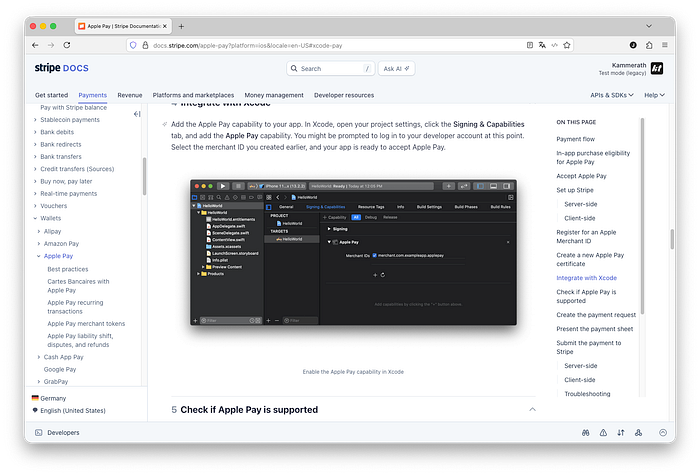
Task: Select the Payments navigation tab
Action: tap(92, 95)
